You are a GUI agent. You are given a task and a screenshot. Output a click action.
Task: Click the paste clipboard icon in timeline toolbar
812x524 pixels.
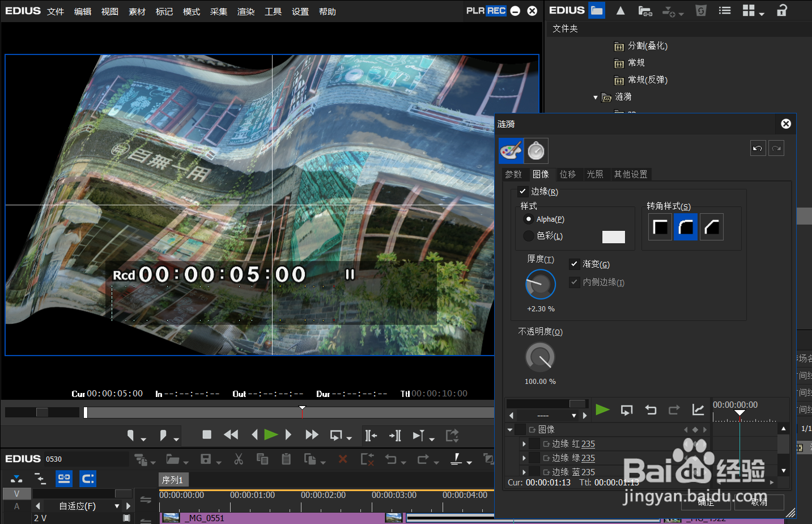tap(286, 459)
